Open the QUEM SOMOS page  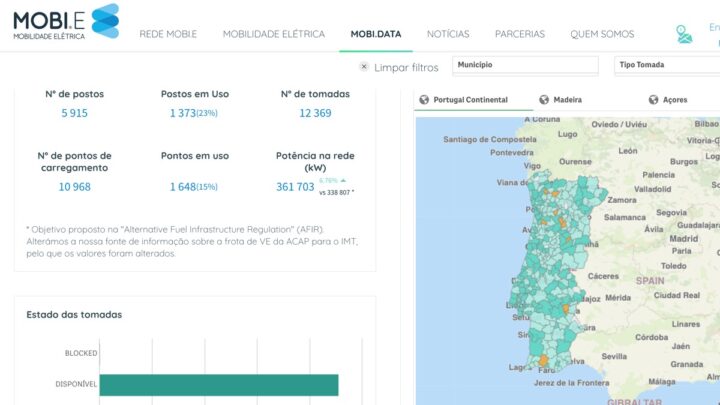[602, 34]
